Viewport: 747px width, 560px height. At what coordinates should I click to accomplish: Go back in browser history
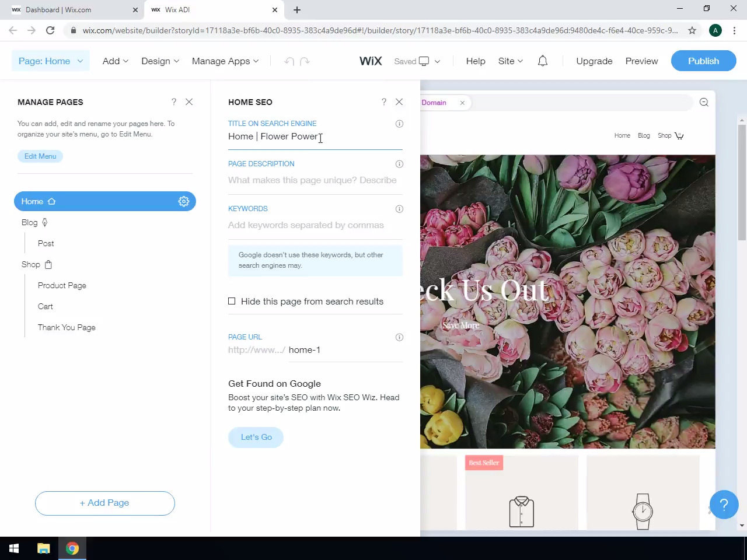point(13,30)
